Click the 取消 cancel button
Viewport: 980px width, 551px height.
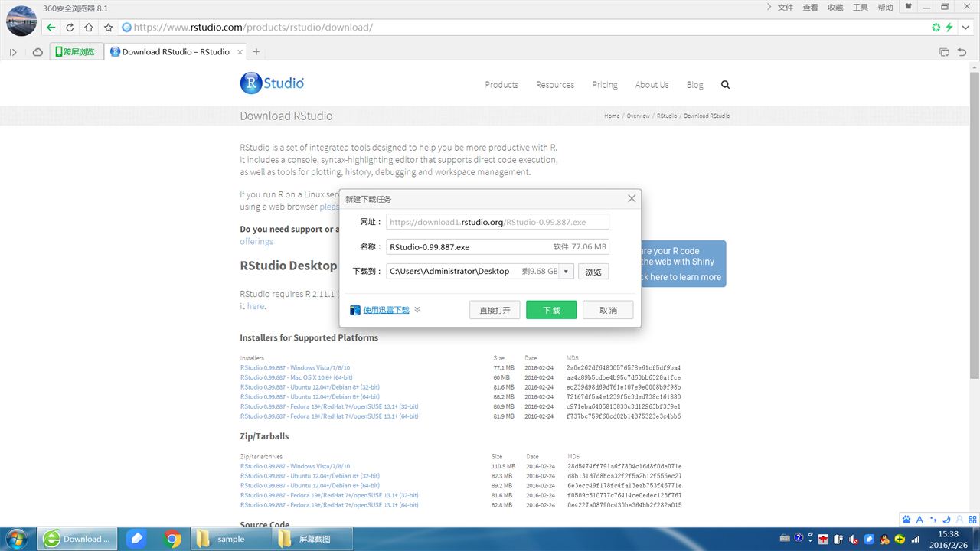608,310
